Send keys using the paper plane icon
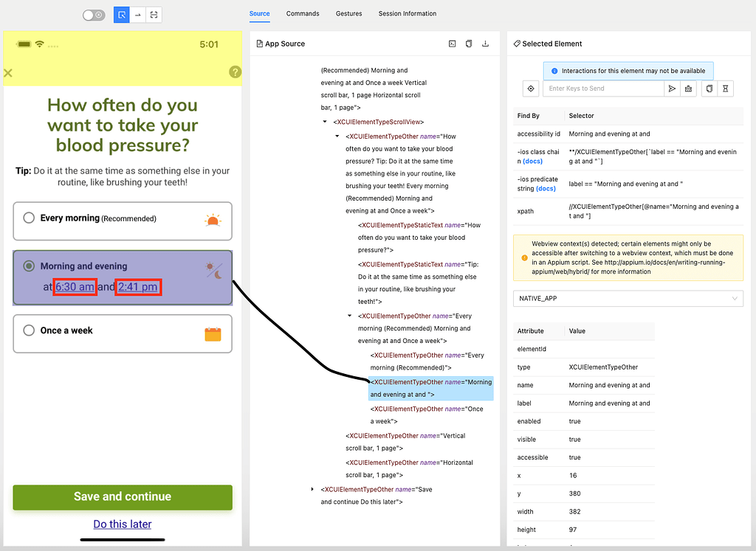The height and width of the screenshot is (551, 756). point(672,88)
